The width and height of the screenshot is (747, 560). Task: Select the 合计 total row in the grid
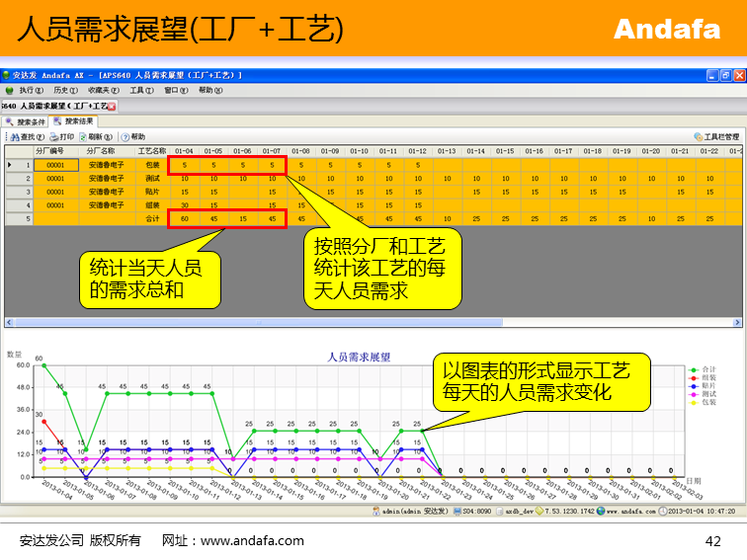tap(152, 218)
